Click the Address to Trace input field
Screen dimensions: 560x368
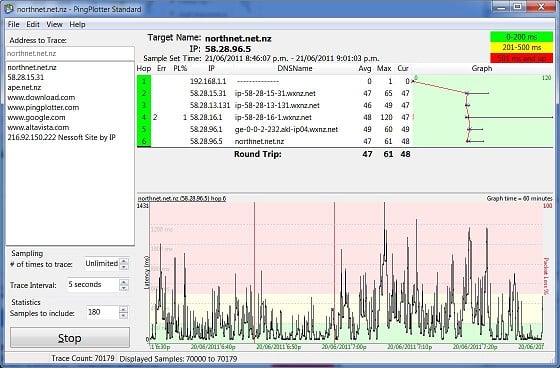[x=70, y=54]
